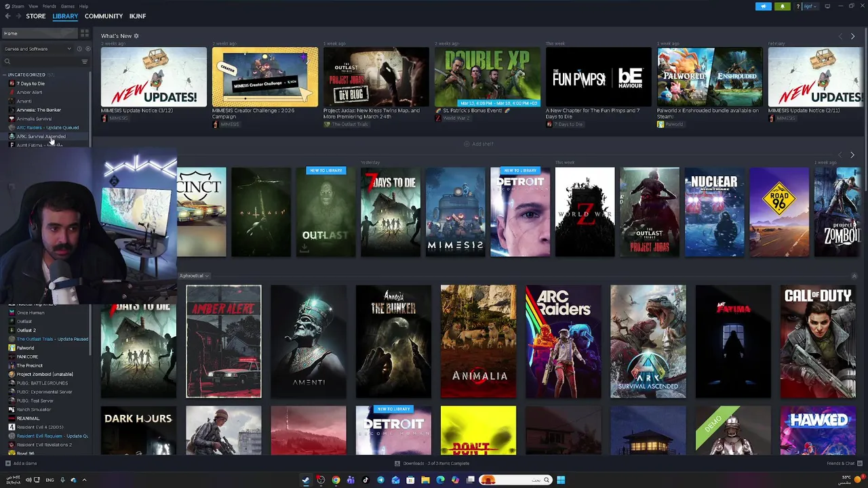Viewport: 868px width, 488px height.
Task: Open the Games and Software dropdown
Action: [37, 49]
